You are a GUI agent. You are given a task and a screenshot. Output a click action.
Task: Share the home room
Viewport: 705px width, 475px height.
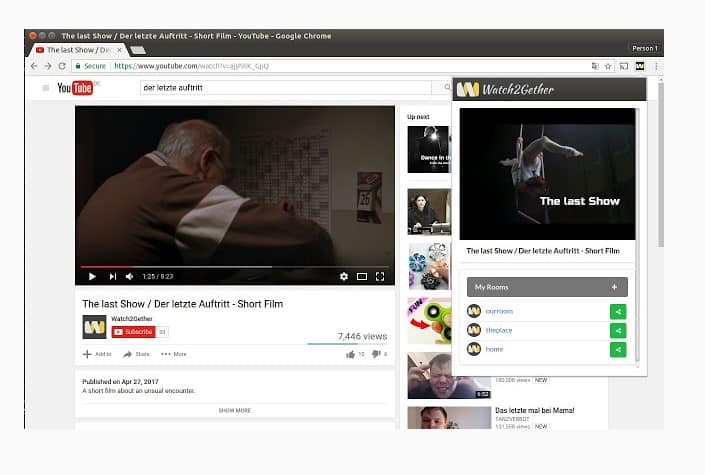click(x=618, y=350)
